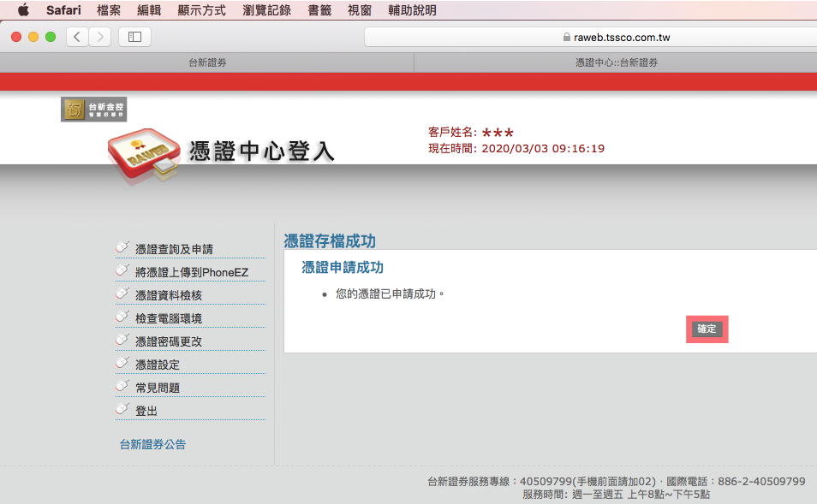Click the mouse icon beside 常見問題
The width and height of the screenshot is (817, 504).
[122, 385]
